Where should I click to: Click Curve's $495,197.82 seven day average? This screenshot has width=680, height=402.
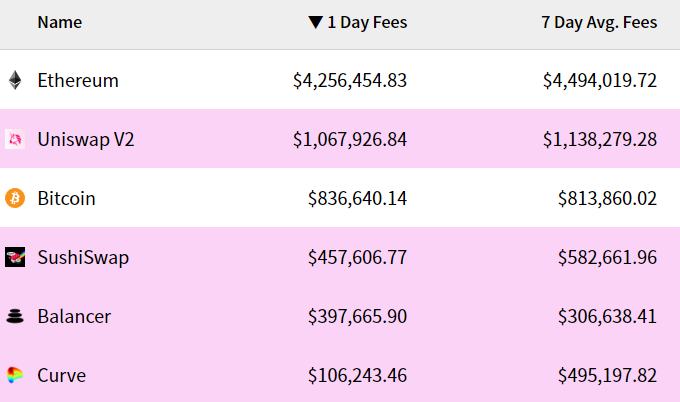click(607, 375)
